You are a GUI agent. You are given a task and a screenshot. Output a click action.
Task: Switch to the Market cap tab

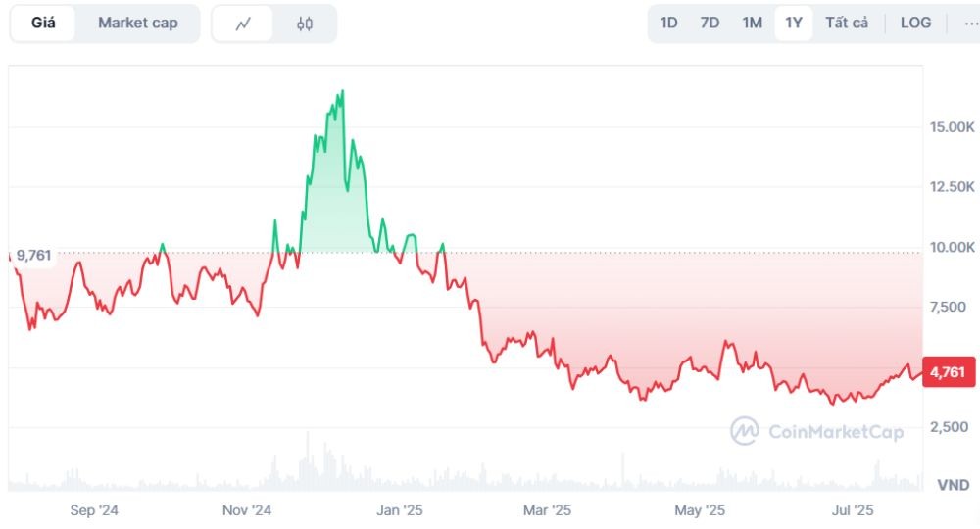[x=137, y=23]
